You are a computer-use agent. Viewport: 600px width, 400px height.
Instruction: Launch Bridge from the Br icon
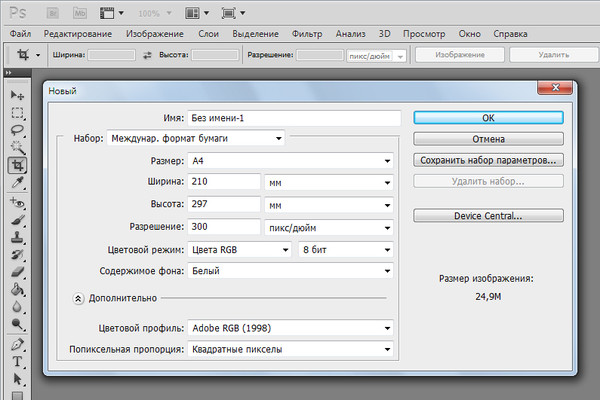click(x=53, y=13)
